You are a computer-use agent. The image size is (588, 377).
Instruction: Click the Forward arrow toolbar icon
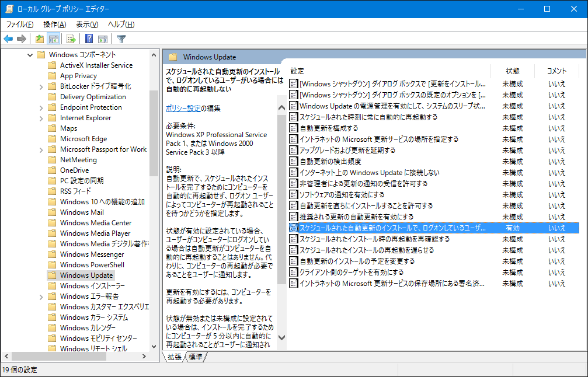(x=22, y=39)
